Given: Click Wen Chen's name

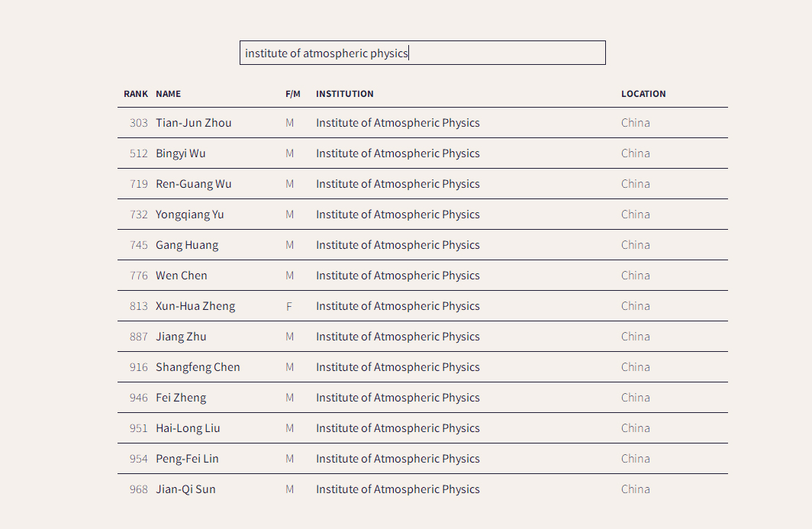Looking at the screenshot, I should [182, 276].
